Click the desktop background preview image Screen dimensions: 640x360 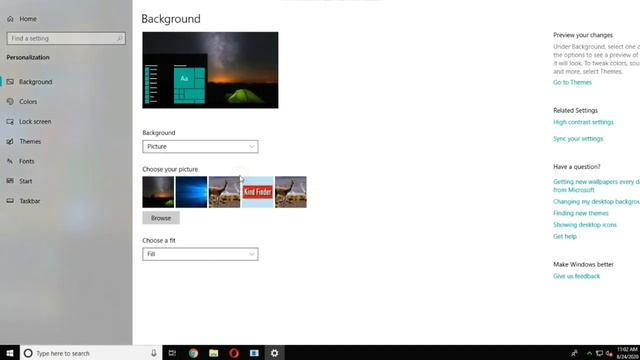210,70
